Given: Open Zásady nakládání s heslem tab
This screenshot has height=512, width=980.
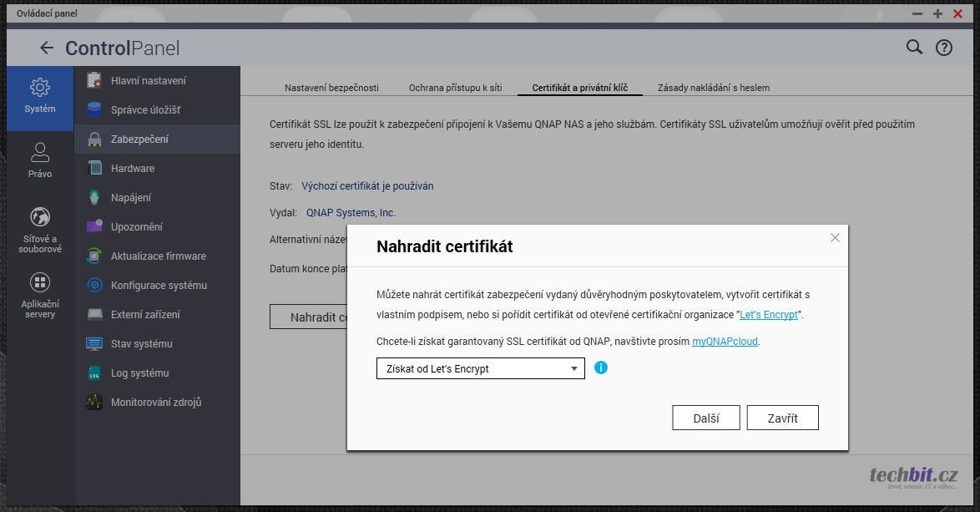Looking at the screenshot, I should pos(713,88).
